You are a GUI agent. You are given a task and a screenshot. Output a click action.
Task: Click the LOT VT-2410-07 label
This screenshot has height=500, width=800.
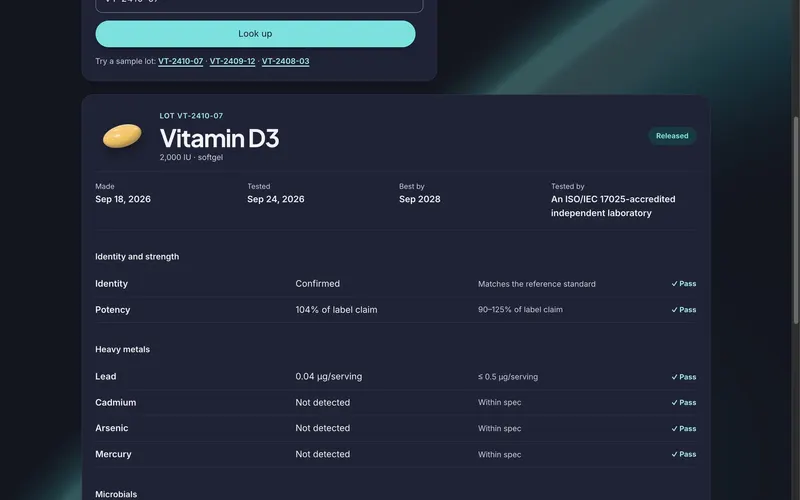pos(191,116)
